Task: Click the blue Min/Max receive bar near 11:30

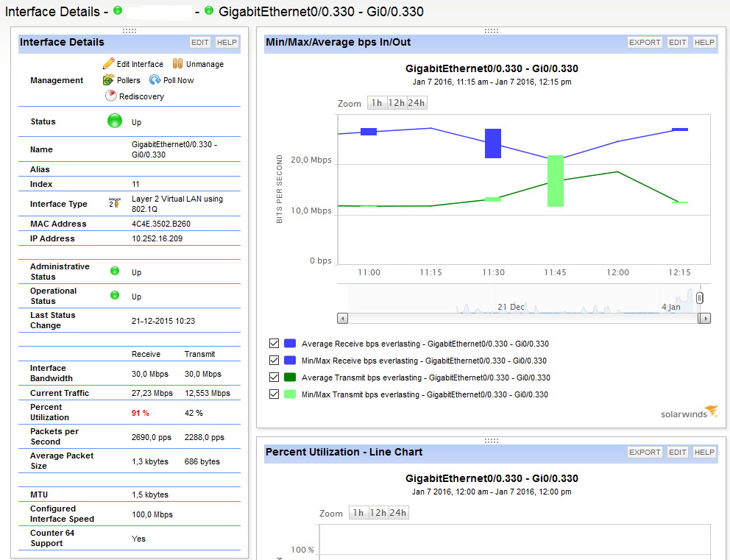Action: pos(493,143)
